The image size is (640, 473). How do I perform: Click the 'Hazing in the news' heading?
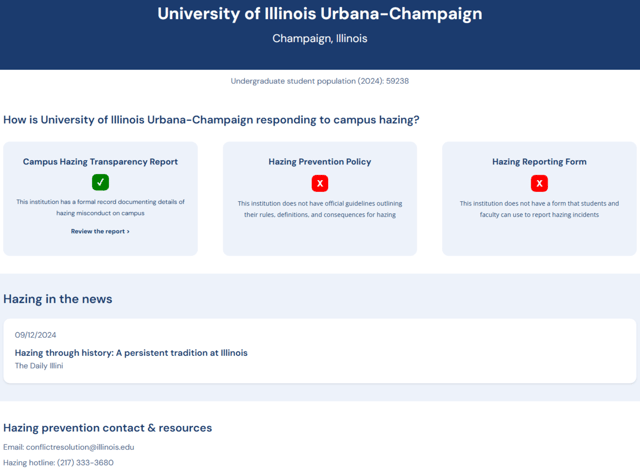(x=58, y=299)
